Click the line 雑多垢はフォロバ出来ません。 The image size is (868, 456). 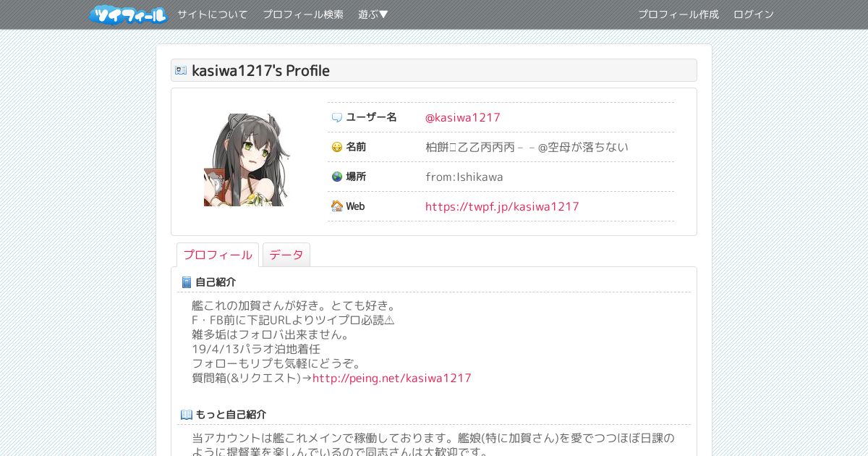click(271, 334)
